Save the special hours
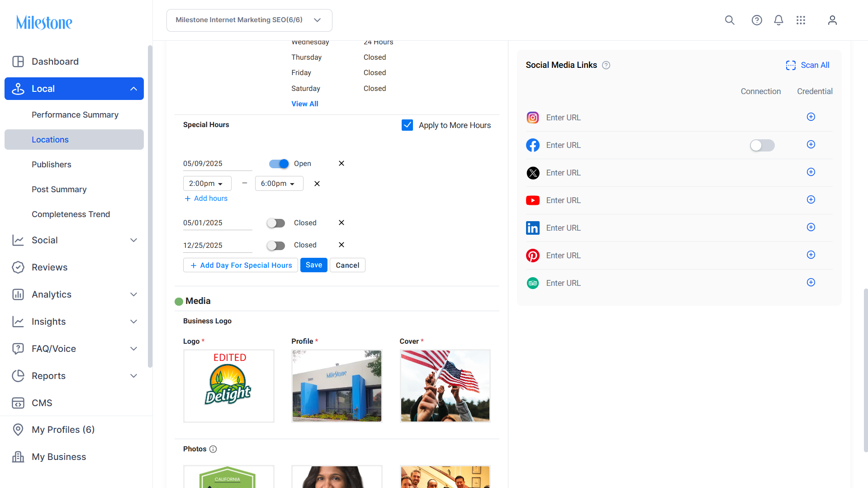868x488 pixels. click(x=314, y=265)
